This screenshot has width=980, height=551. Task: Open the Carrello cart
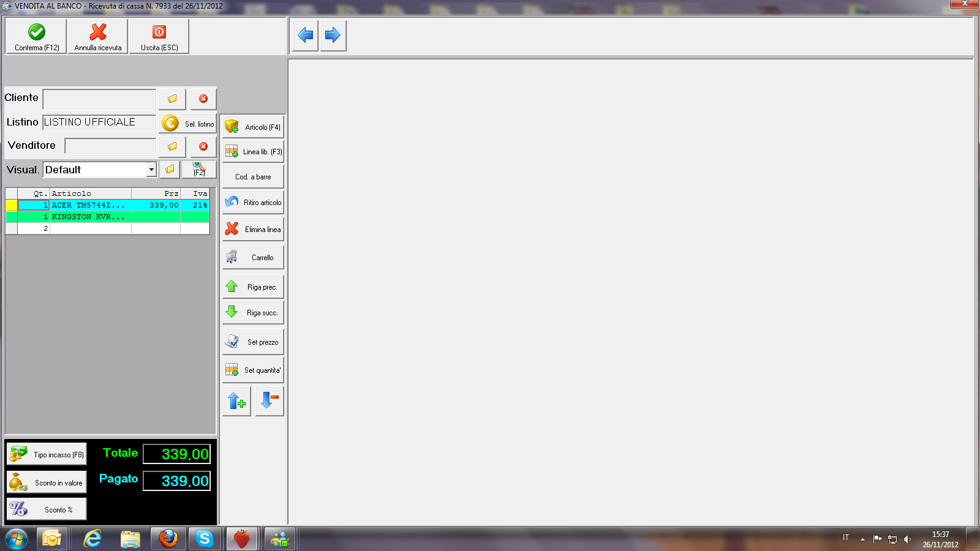coord(253,257)
